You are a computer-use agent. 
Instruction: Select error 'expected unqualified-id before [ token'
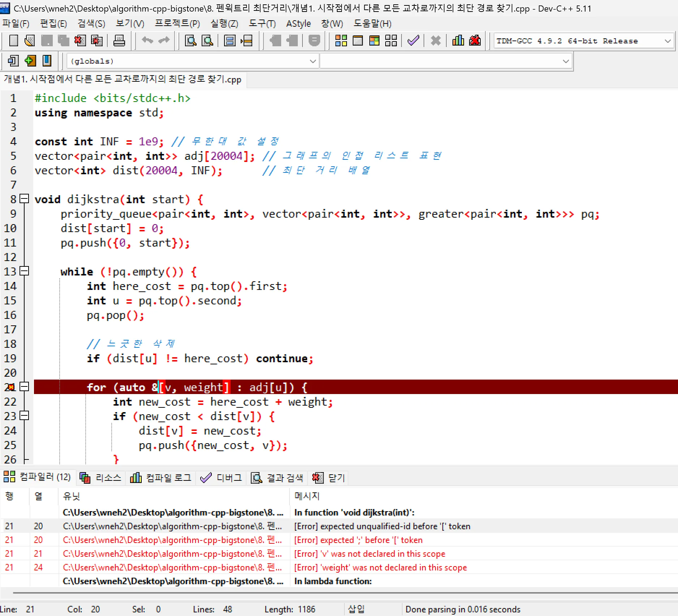(x=339, y=526)
